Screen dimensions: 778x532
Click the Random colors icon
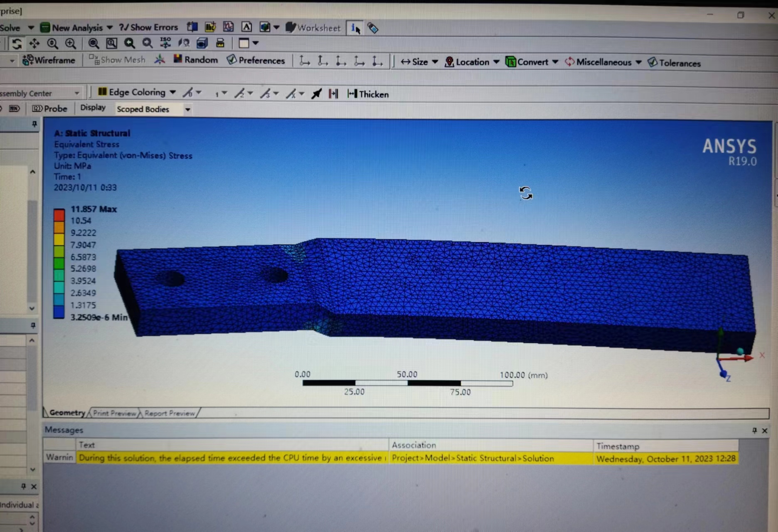(195, 60)
